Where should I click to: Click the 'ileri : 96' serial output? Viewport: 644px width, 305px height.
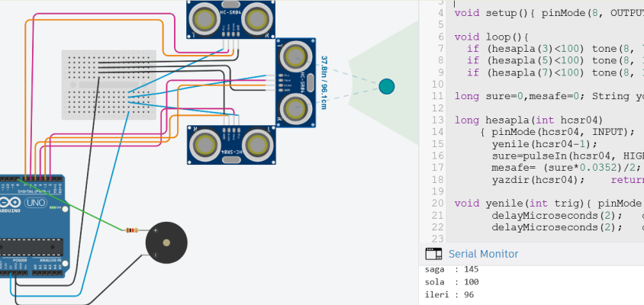click(449, 294)
